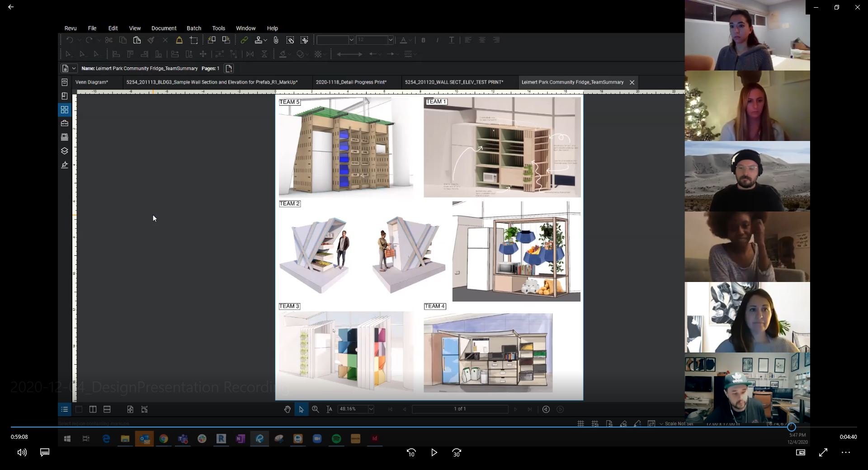Skip forward 30 seconds
Screen dimensions: 868x470
pyautogui.click(x=457, y=452)
